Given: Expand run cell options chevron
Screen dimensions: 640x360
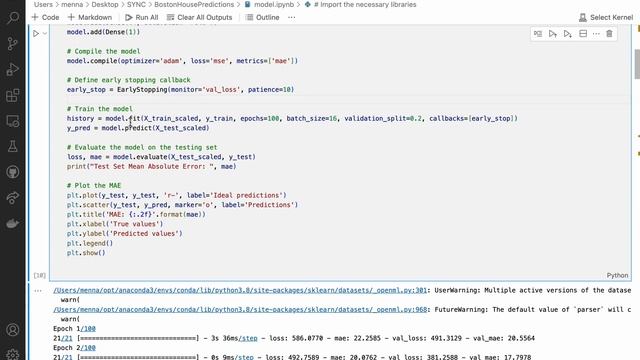Looking at the screenshot, I should coord(45,33).
